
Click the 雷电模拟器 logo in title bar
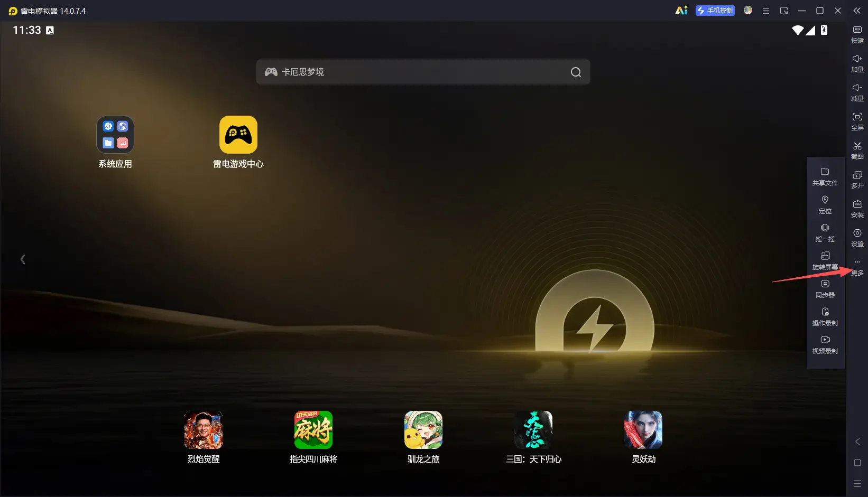point(13,11)
